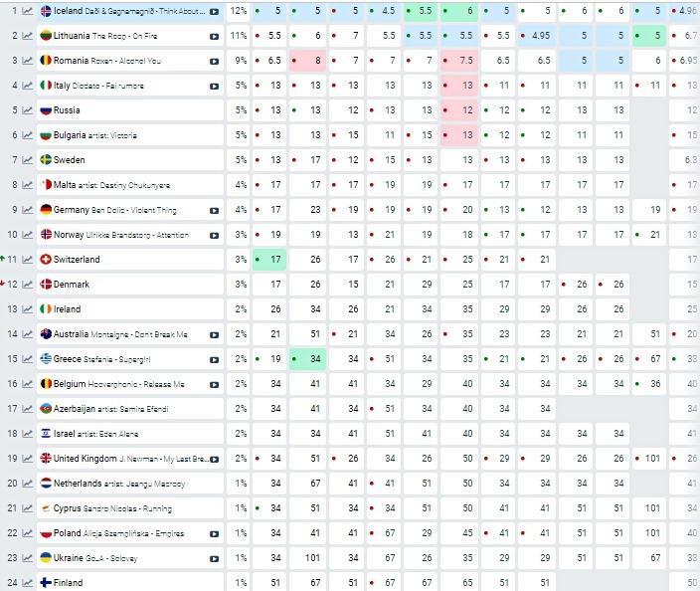Viewport: 700px width, 591px height.
Task: Play the video for Norway's Attention
Action: coord(215,236)
